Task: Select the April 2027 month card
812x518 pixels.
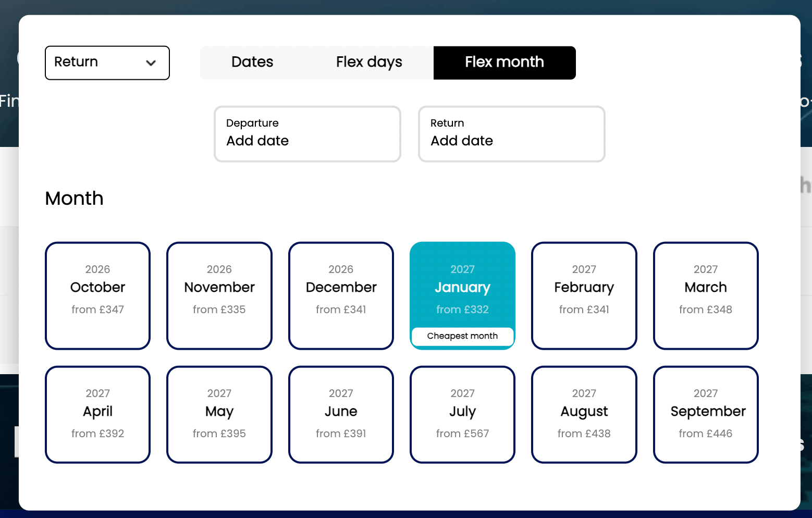Action: [x=98, y=415]
